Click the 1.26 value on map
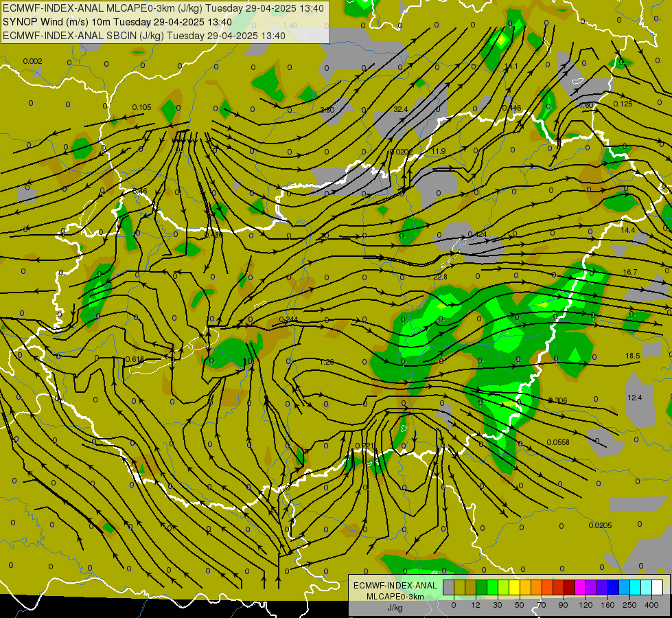This screenshot has width=672, height=618. click(x=327, y=362)
